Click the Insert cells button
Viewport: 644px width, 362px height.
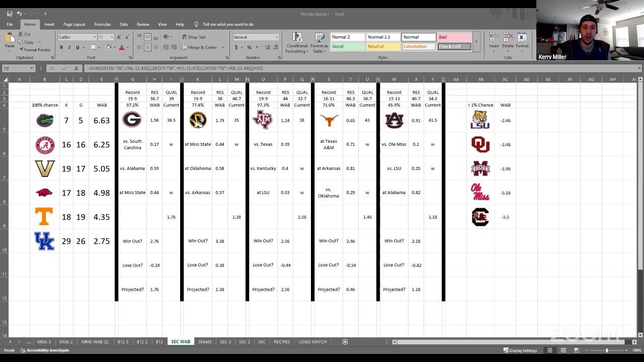click(x=494, y=42)
